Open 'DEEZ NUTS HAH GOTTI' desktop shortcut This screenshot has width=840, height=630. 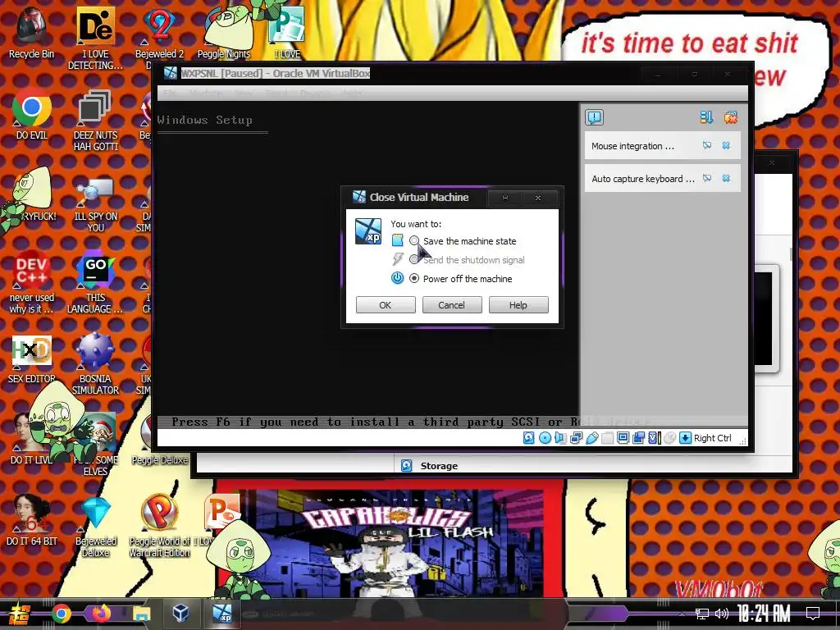[95, 120]
